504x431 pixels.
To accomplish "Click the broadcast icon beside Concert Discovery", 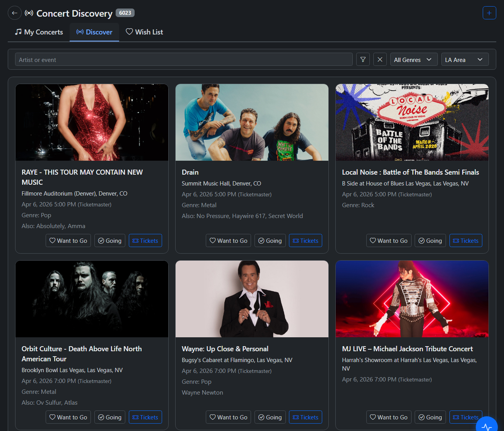I will (29, 13).
